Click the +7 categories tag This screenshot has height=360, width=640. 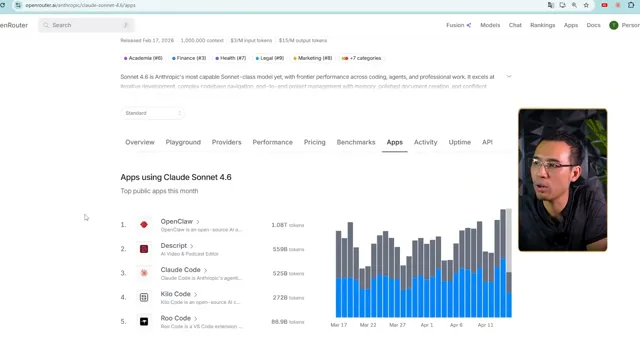[x=362, y=58]
